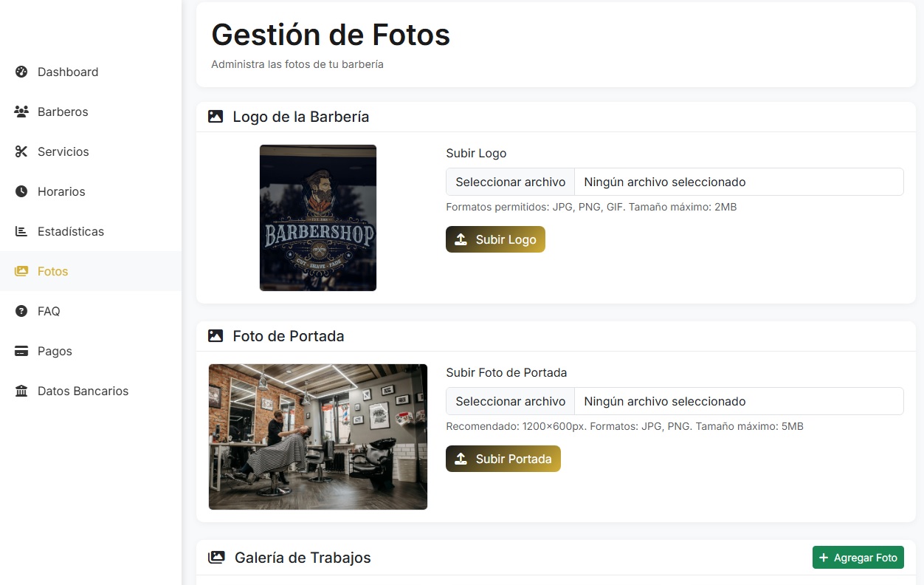
Task: Click the gallery icon beside Galería de Trabajos
Action: [x=216, y=557]
